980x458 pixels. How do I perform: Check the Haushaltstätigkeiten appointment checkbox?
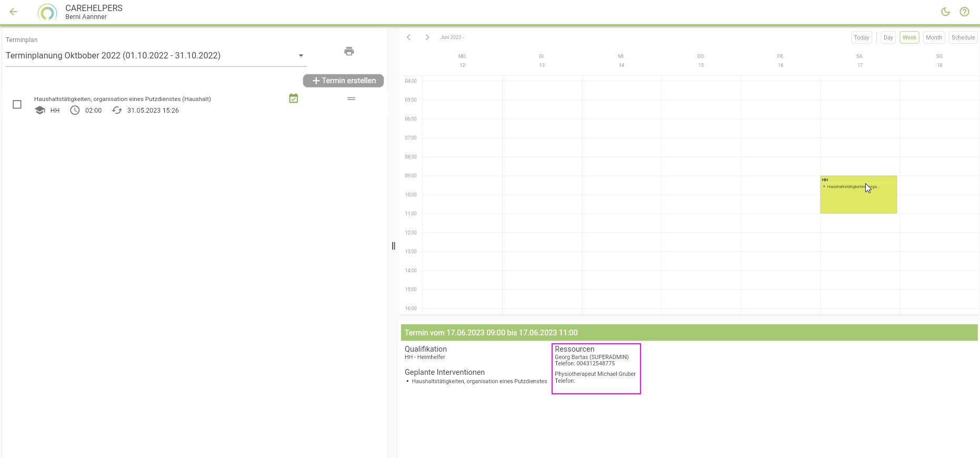[x=17, y=104]
